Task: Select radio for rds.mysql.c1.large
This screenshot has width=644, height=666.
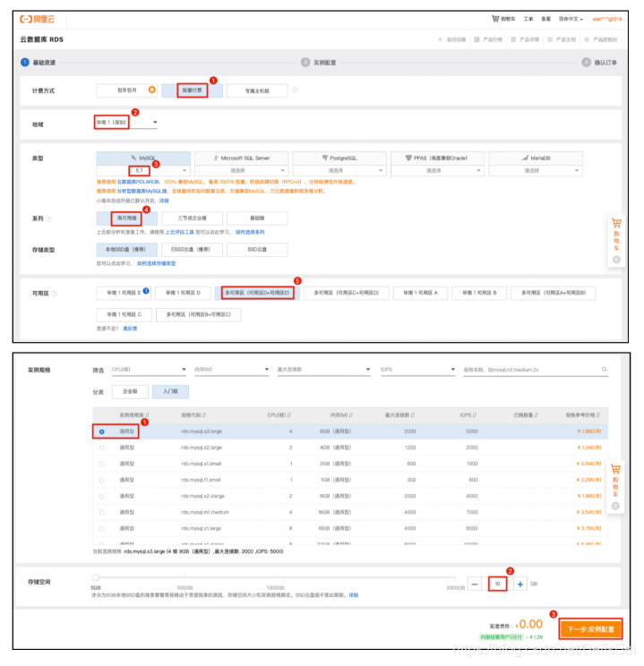Action: click(101, 528)
